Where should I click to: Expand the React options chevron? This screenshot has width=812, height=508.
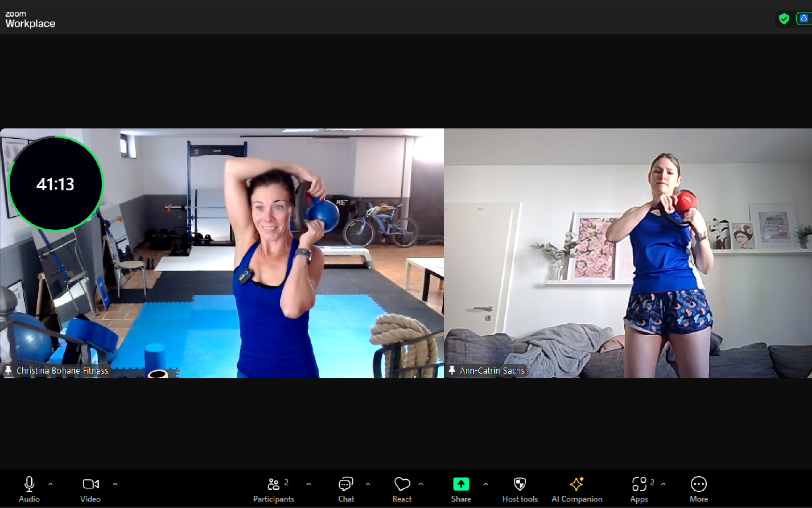click(x=421, y=484)
